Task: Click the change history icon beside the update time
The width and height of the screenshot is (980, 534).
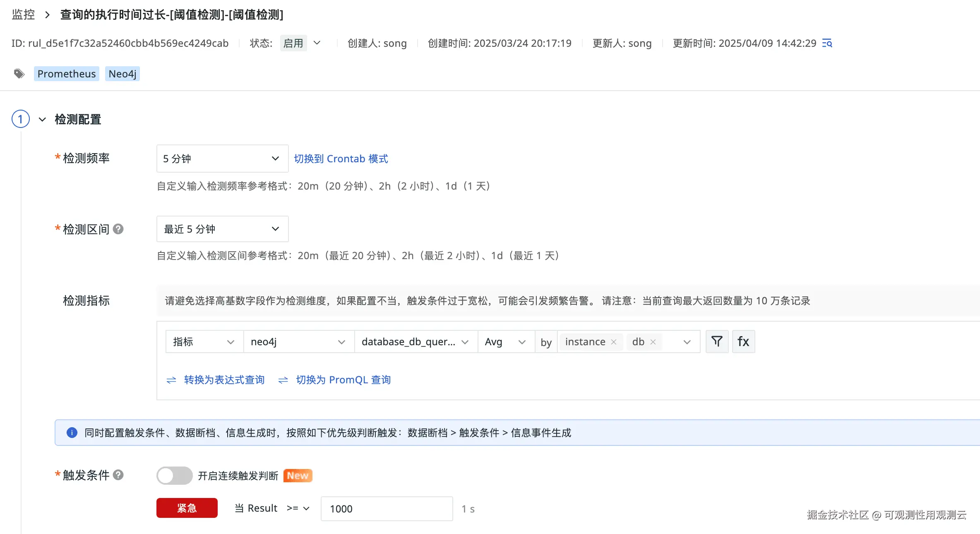Action: [x=827, y=43]
